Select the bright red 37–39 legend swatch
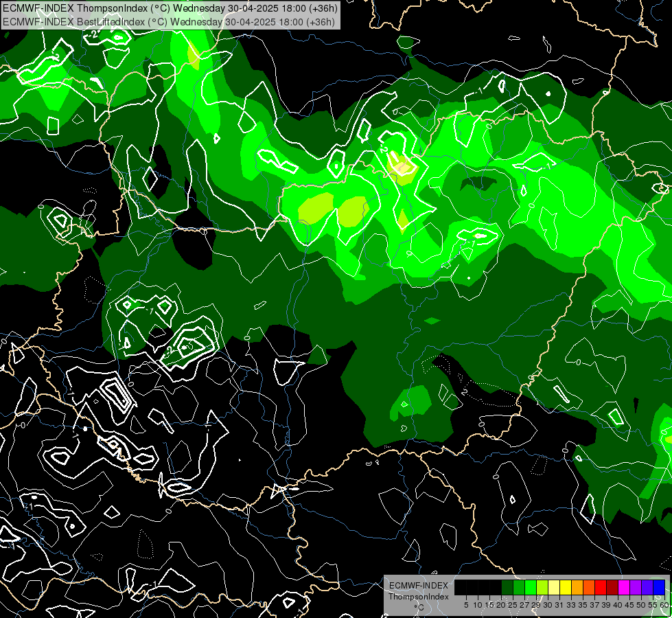Screen dimensions: 672x618 coord(601,587)
